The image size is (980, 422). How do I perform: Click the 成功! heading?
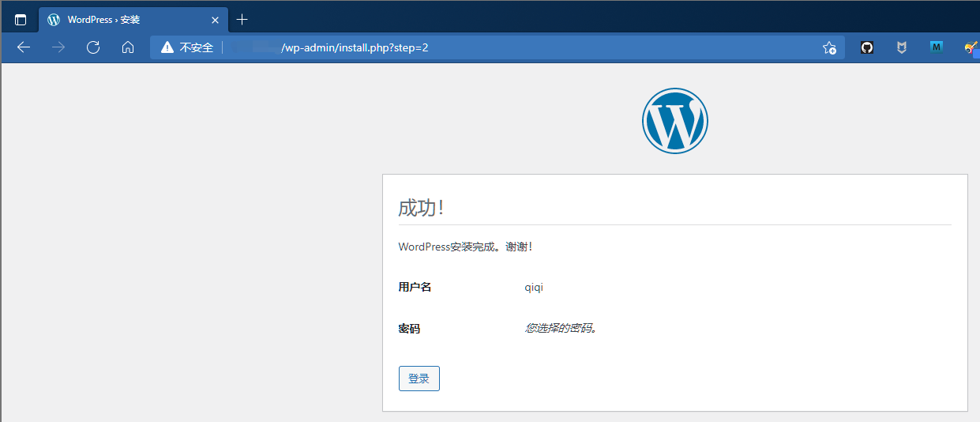tap(421, 208)
